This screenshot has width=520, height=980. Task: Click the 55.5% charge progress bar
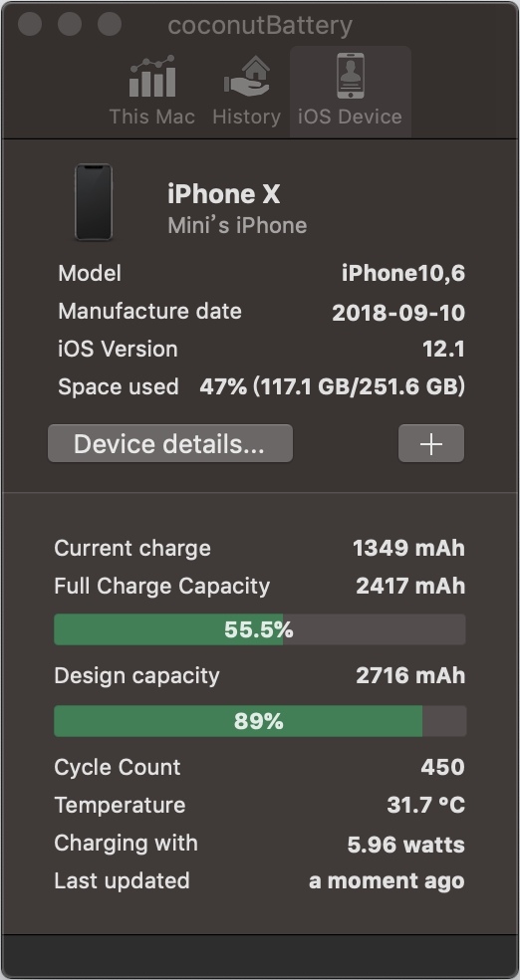point(260,629)
